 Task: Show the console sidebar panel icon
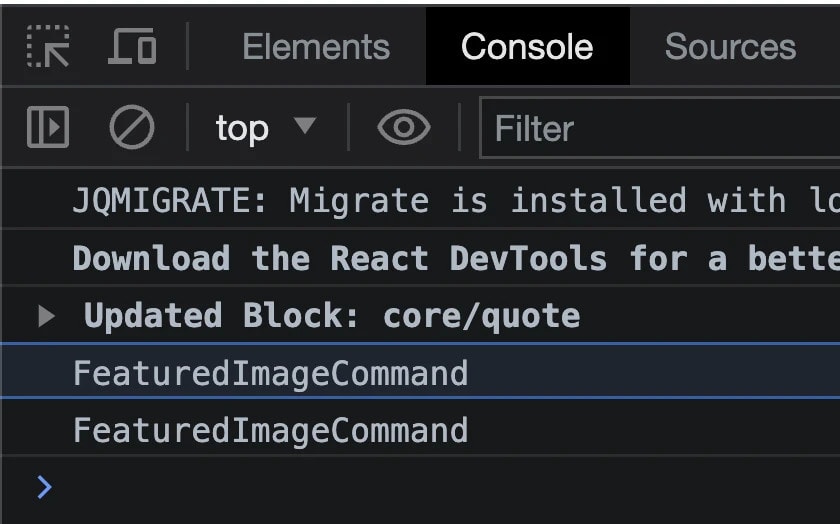click(x=48, y=127)
